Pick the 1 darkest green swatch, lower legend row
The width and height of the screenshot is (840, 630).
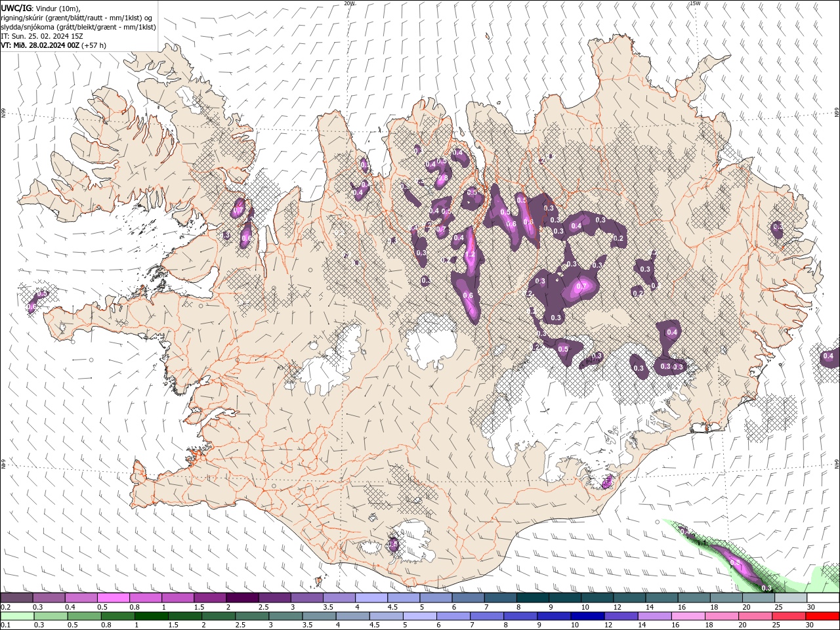pyautogui.click(x=151, y=616)
